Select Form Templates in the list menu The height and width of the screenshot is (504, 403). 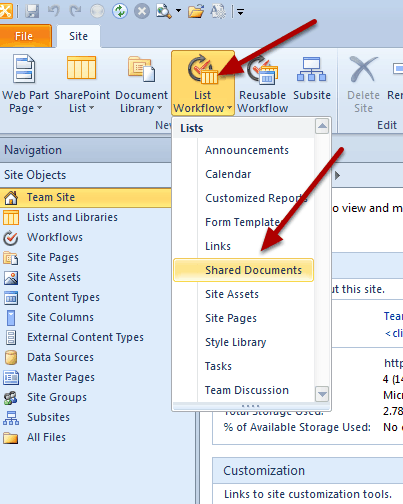point(243,222)
